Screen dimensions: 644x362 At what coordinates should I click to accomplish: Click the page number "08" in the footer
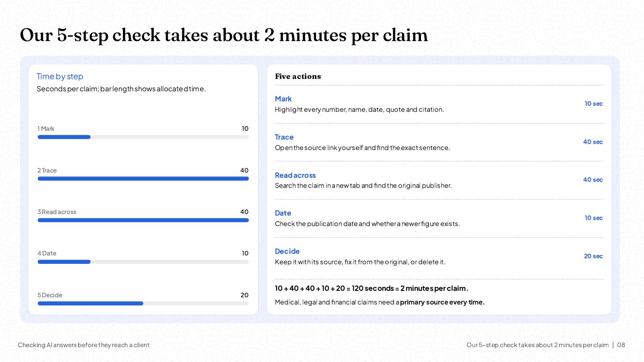(621, 345)
